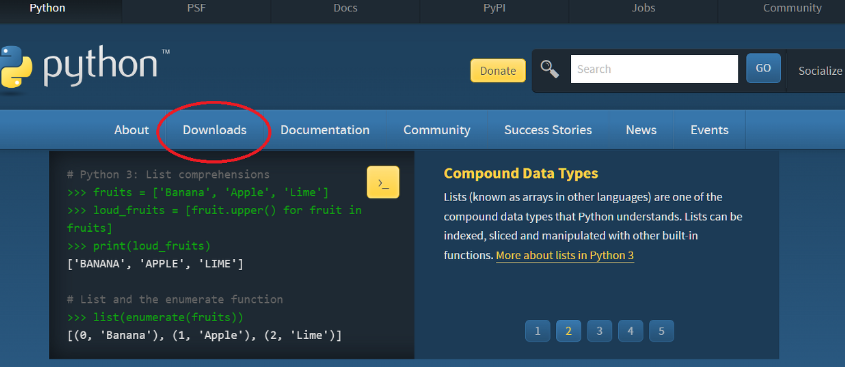845x367 pixels.
Task: Open the PSF top-bar tab
Action: point(197,8)
